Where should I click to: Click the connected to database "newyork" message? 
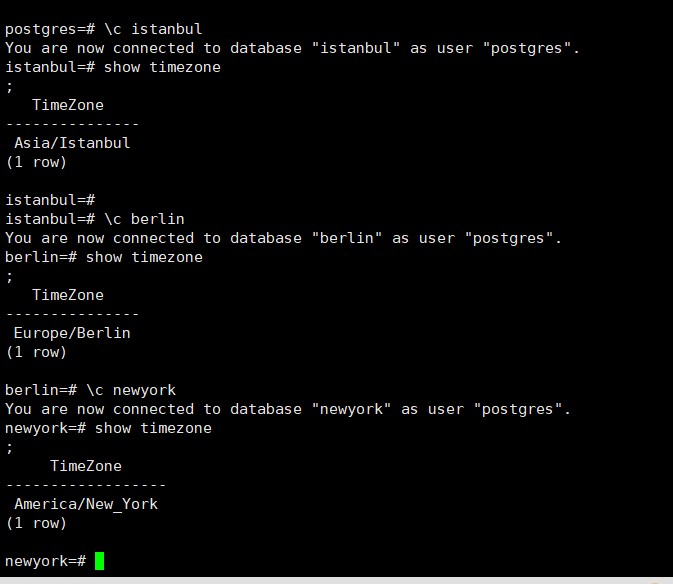point(288,409)
